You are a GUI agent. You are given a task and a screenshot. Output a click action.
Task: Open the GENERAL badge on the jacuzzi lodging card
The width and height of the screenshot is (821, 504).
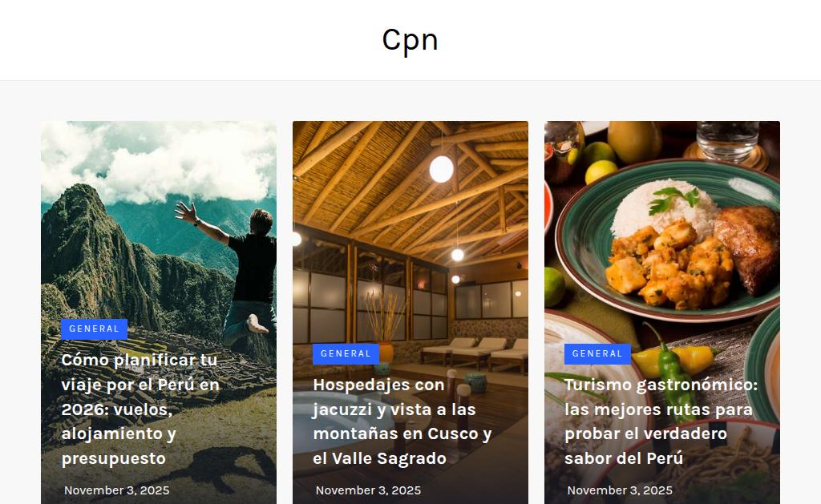coord(346,354)
